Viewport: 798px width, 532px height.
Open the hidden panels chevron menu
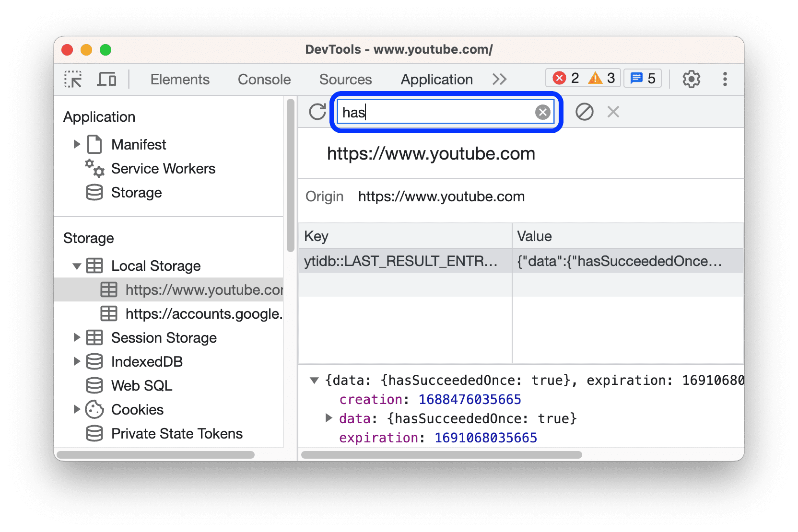[x=499, y=79]
